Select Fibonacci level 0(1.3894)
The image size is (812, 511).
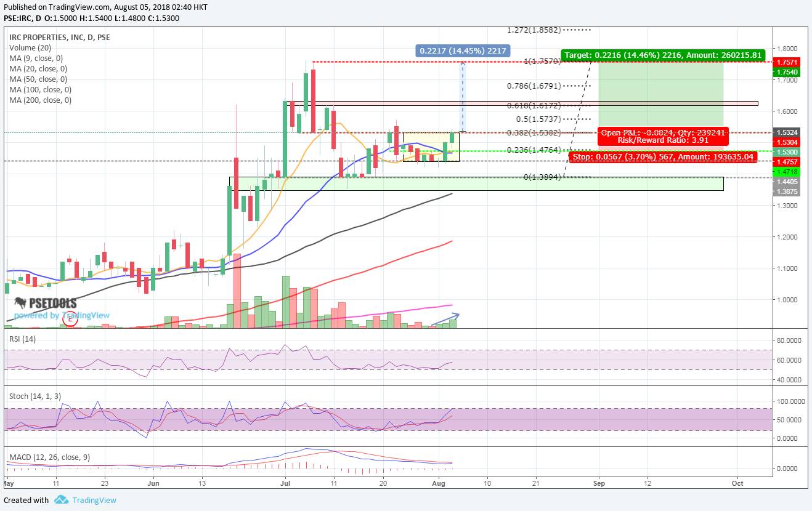(542, 177)
